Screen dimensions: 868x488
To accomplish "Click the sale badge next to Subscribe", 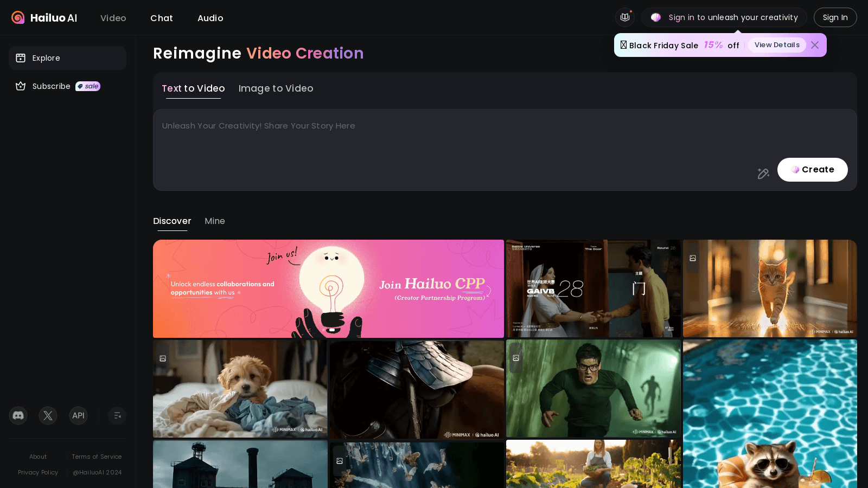I will pos(88,86).
